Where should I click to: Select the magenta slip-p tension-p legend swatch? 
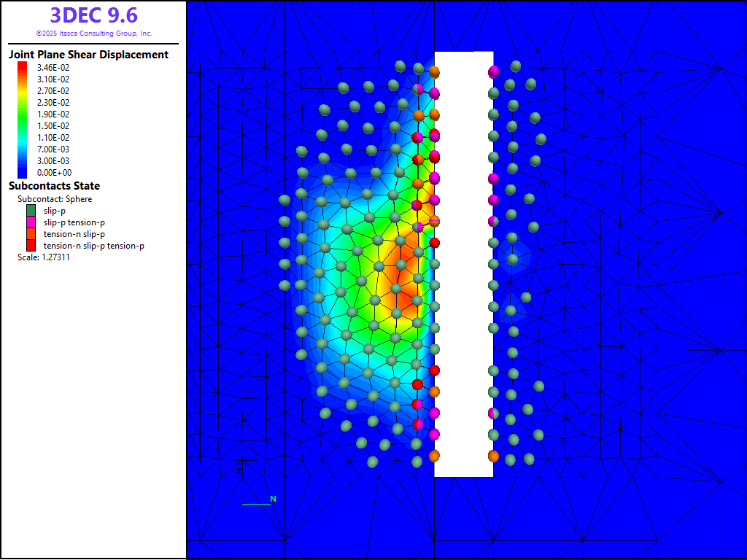(31, 222)
